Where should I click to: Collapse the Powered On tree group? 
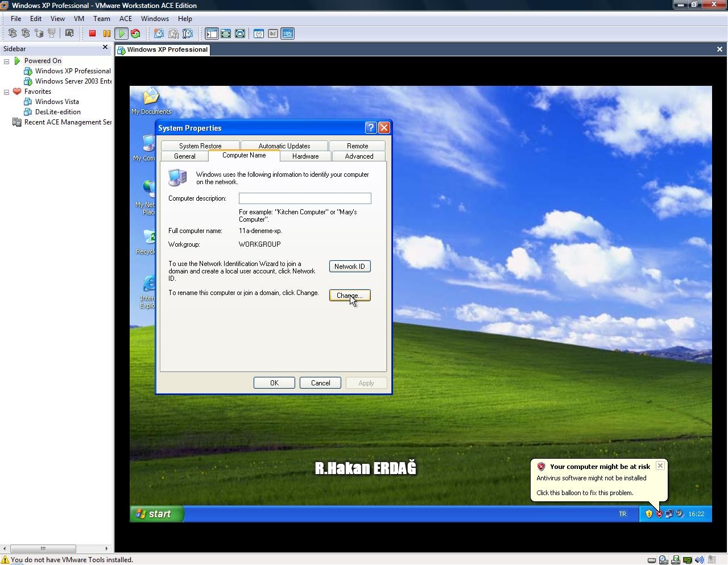point(7,61)
